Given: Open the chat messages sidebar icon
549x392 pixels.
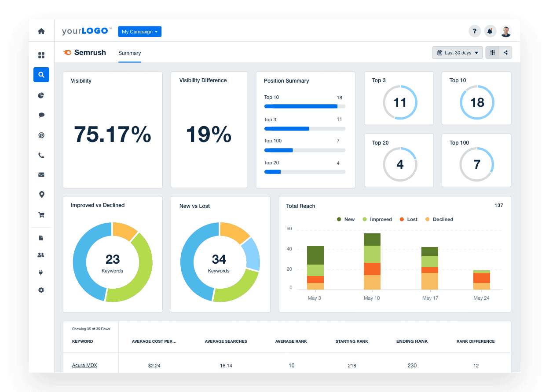Looking at the screenshot, I should click(41, 115).
